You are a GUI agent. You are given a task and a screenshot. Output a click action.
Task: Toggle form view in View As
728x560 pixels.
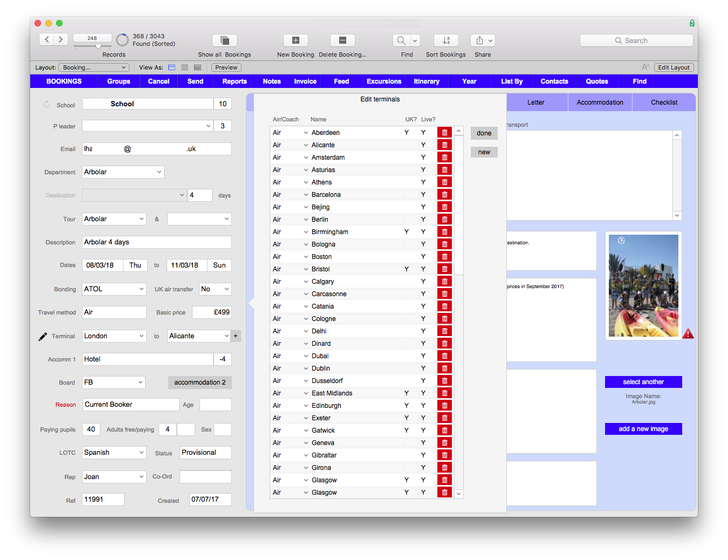point(171,67)
